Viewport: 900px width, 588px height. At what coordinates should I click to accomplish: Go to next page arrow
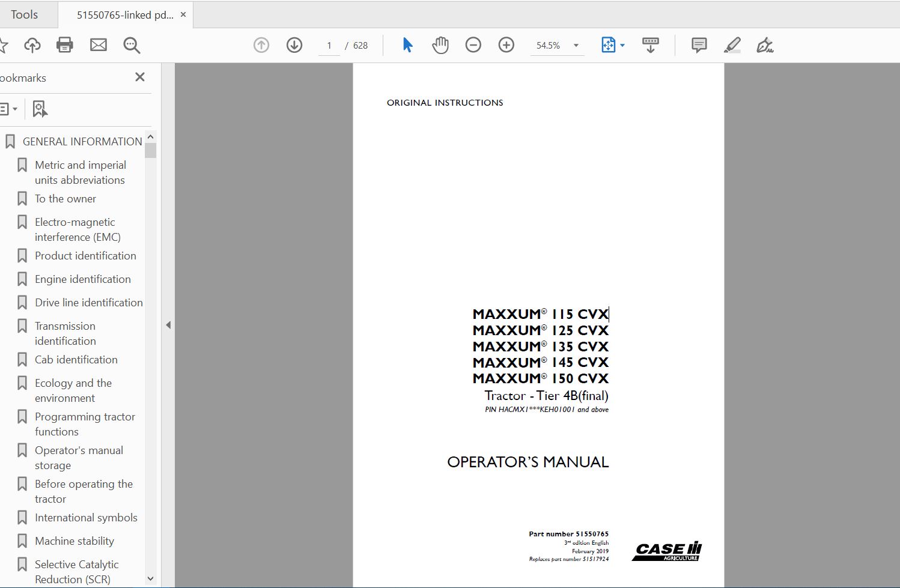(294, 45)
